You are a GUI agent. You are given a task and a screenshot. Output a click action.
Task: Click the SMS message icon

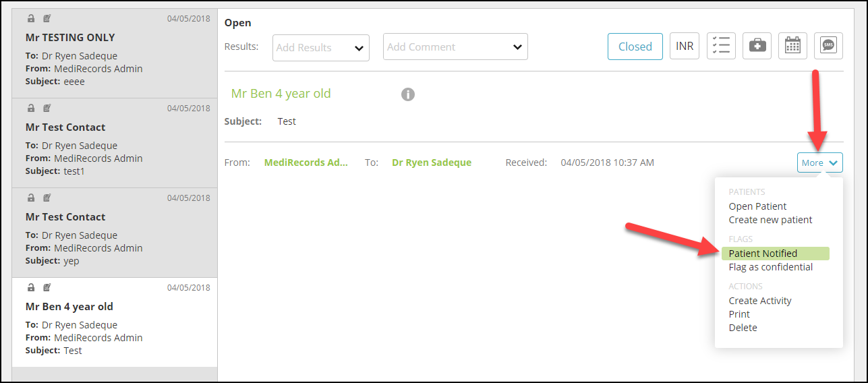[828, 46]
